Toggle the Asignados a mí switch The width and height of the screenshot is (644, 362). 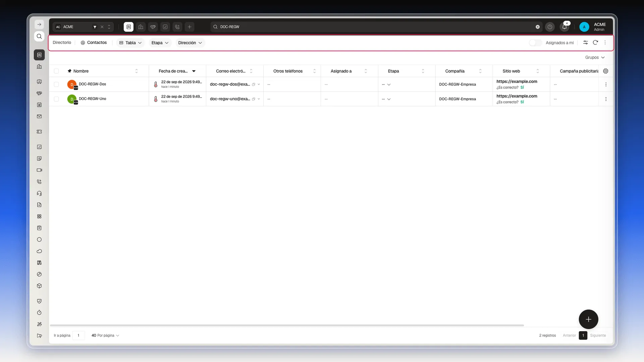(535, 43)
